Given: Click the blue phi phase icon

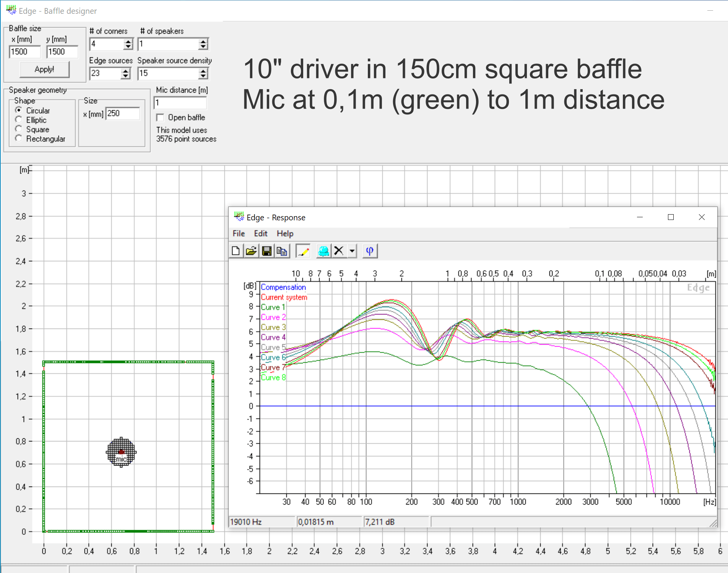Looking at the screenshot, I should coord(370,251).
